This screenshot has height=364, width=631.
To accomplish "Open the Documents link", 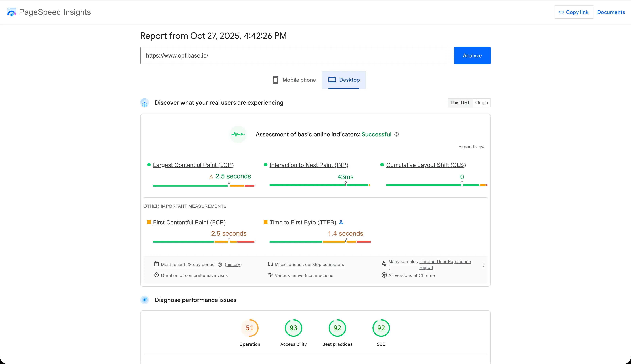I will (611, 12).
